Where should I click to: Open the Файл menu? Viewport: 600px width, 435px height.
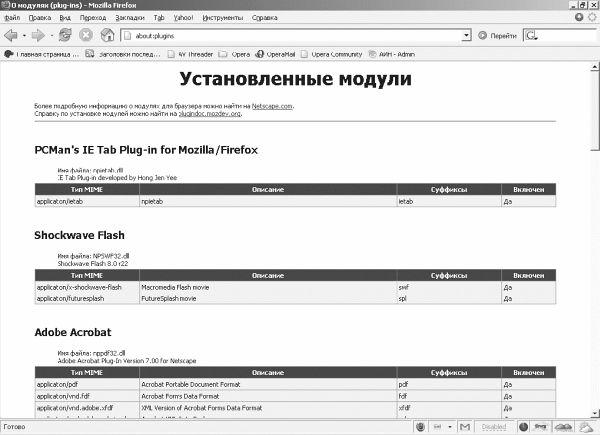point(12,18)
